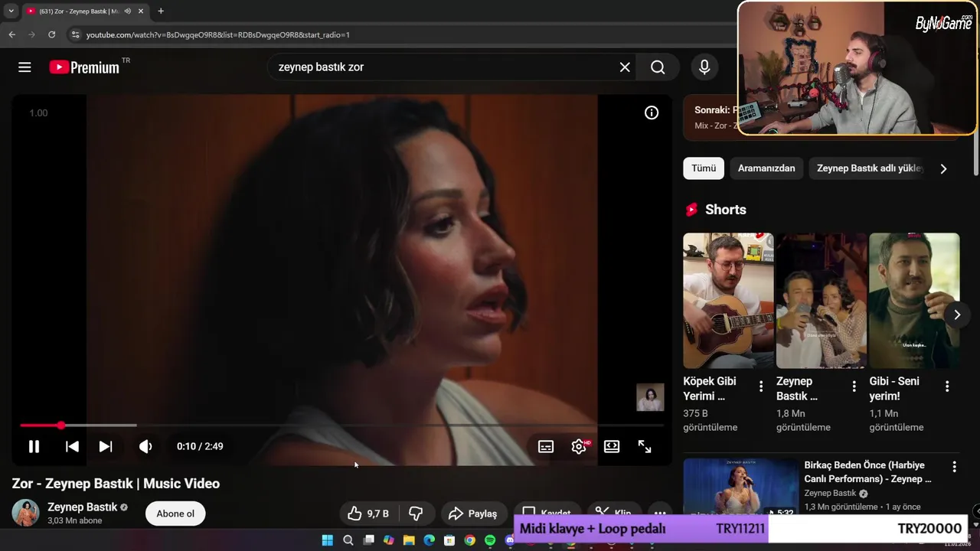Show next Shorts with arrow button
The height and width of the screenshot is (551, 980).
[x=957, y=315]
